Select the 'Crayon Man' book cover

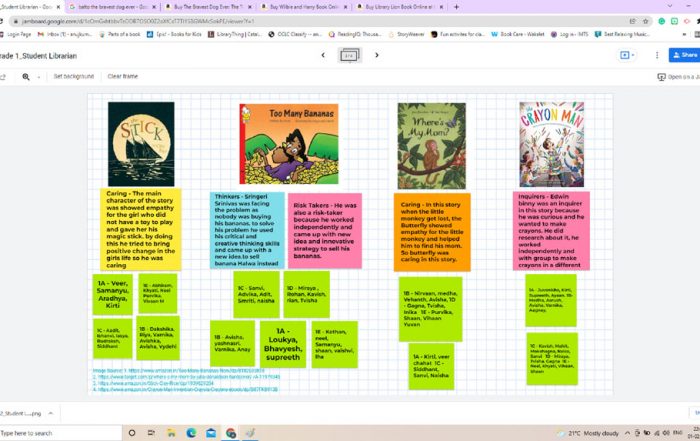(552, 144)
